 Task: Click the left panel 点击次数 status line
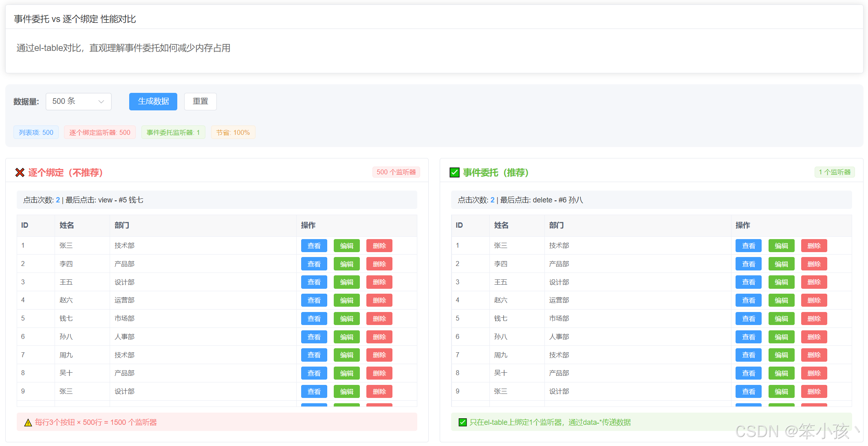click(x=217, y=200)
